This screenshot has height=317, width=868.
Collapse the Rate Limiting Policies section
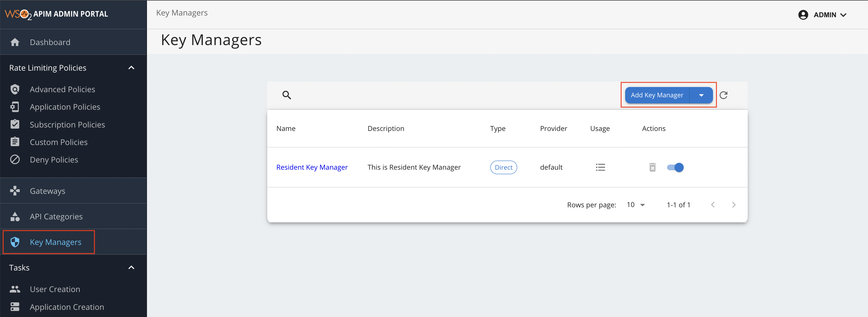click(x=131, y=67)
